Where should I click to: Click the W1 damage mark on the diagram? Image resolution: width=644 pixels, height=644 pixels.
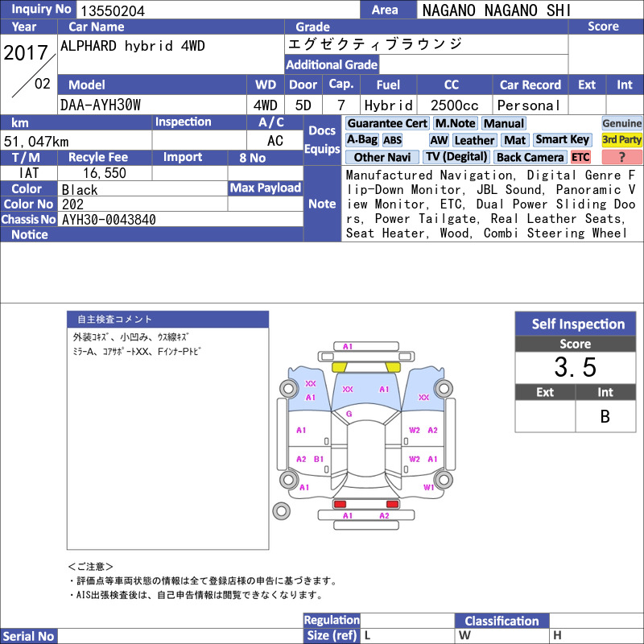coord(428,487)
